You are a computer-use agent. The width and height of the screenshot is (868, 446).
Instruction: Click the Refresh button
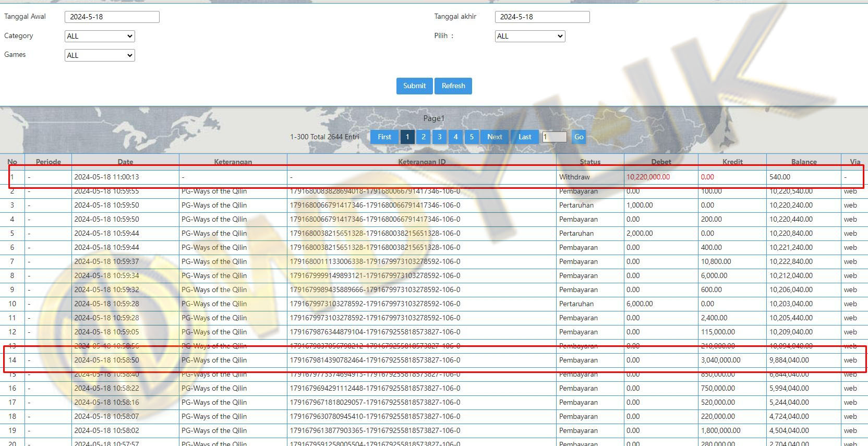(x=453, y=86)
